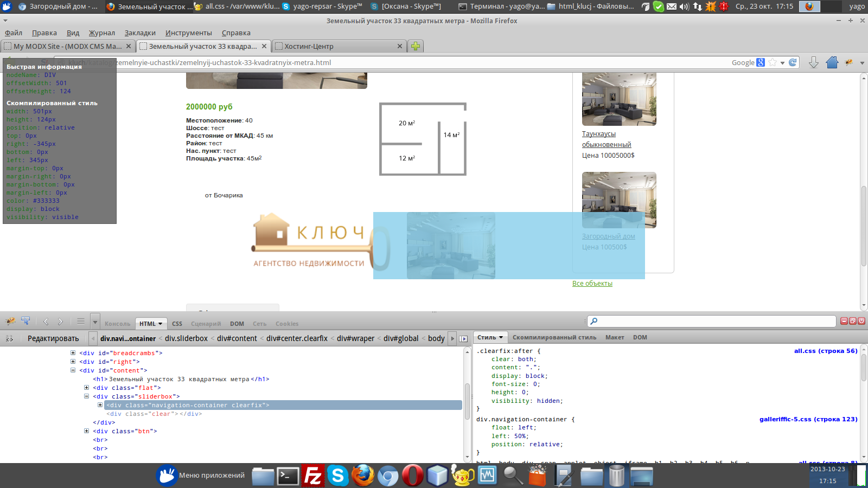868x488 pixels.
Task: Open Opera browser from the dock
Action: pyautogui.click(x=412, y=476)
